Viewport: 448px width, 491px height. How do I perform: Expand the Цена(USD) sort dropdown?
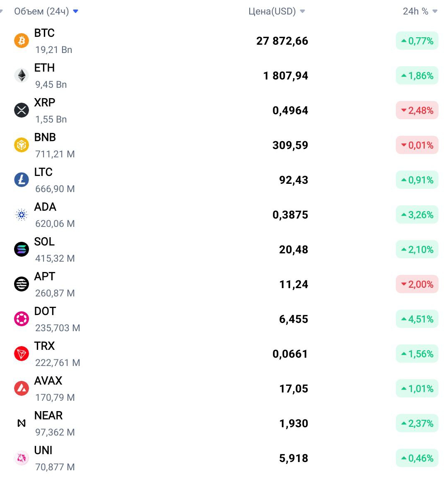click(x=302, y=11)
